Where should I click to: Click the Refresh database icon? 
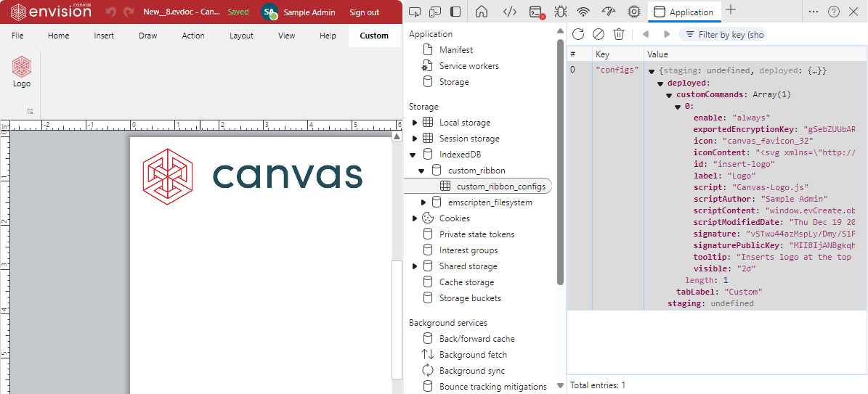[578, 34]
